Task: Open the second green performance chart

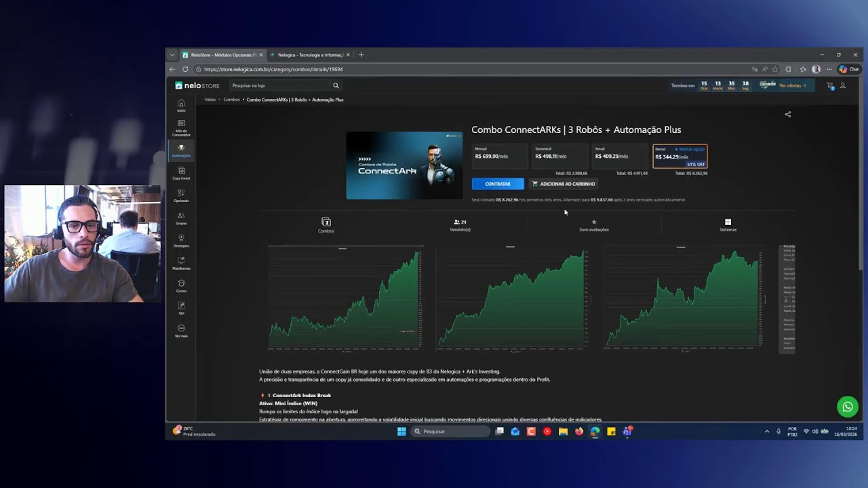Action: (513, 299)
